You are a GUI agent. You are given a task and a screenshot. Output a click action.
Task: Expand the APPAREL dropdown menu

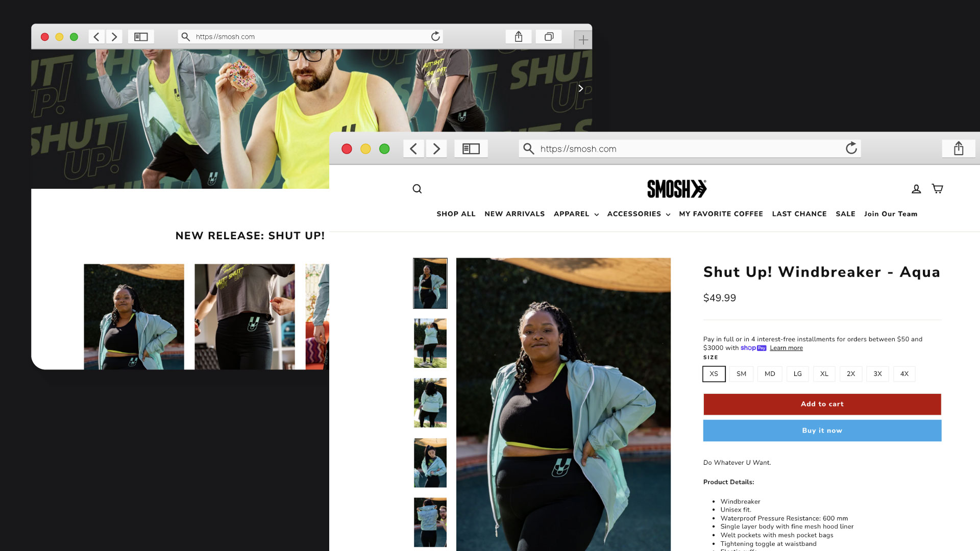coord(576,214)
